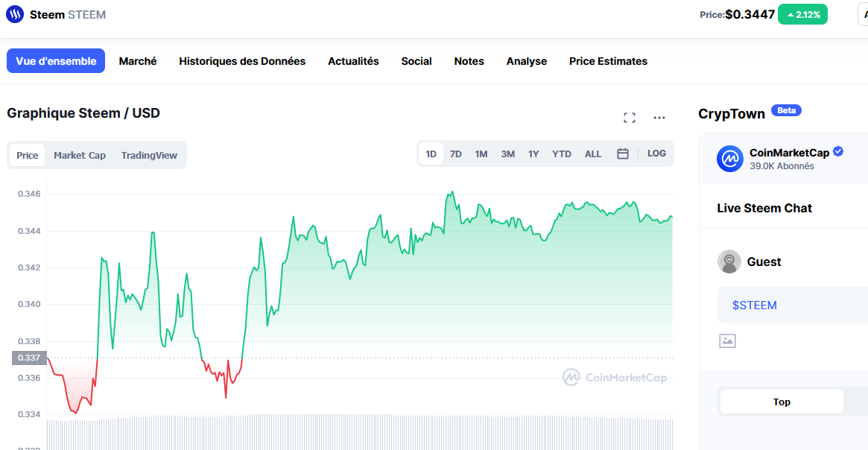Open the Social tab

(x=416, y=61)
